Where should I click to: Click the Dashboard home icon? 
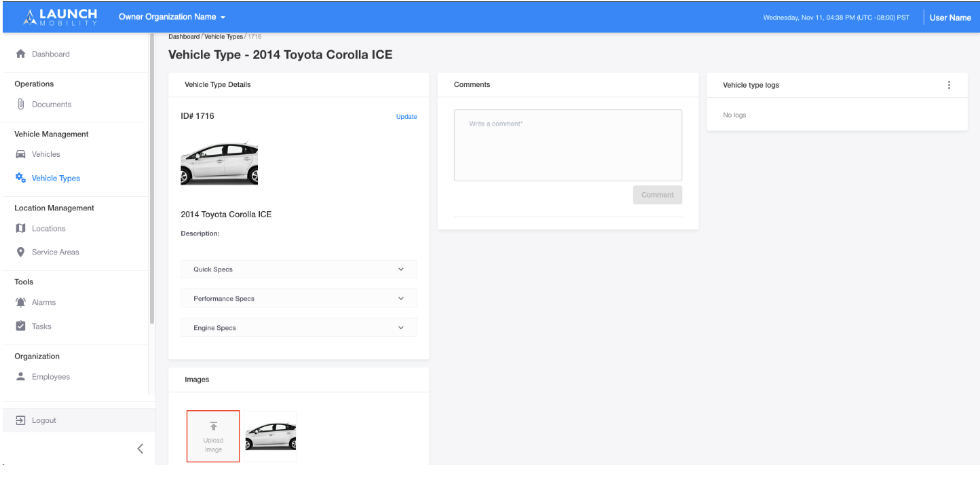coord(20,54)
